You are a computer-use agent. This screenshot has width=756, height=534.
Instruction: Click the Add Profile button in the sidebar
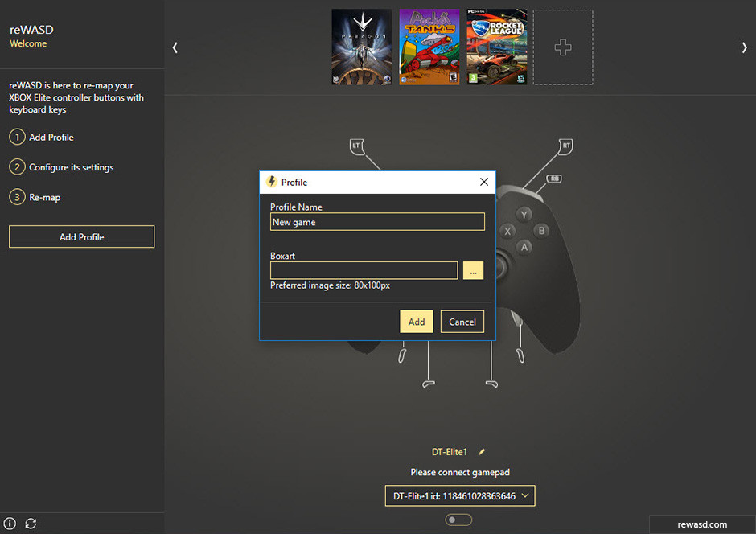coord(82,236)
